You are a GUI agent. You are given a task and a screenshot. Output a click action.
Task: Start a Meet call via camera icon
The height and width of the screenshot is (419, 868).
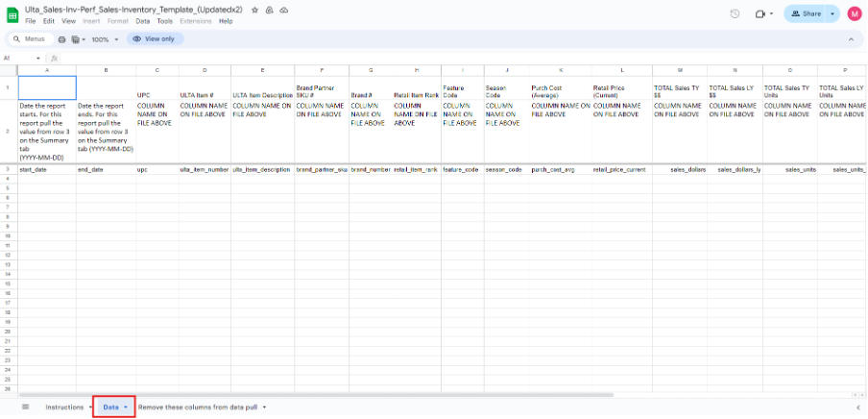point(761,13)
